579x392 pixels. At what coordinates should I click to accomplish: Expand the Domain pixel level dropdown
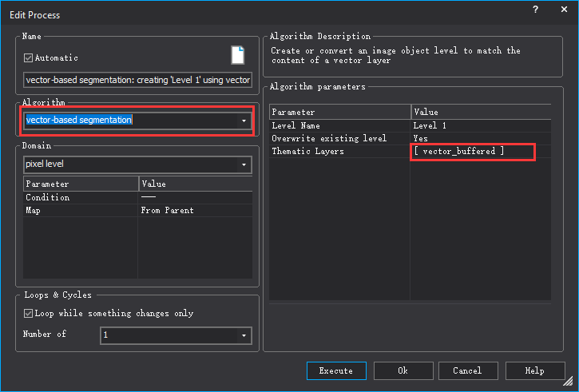point(243,164)
